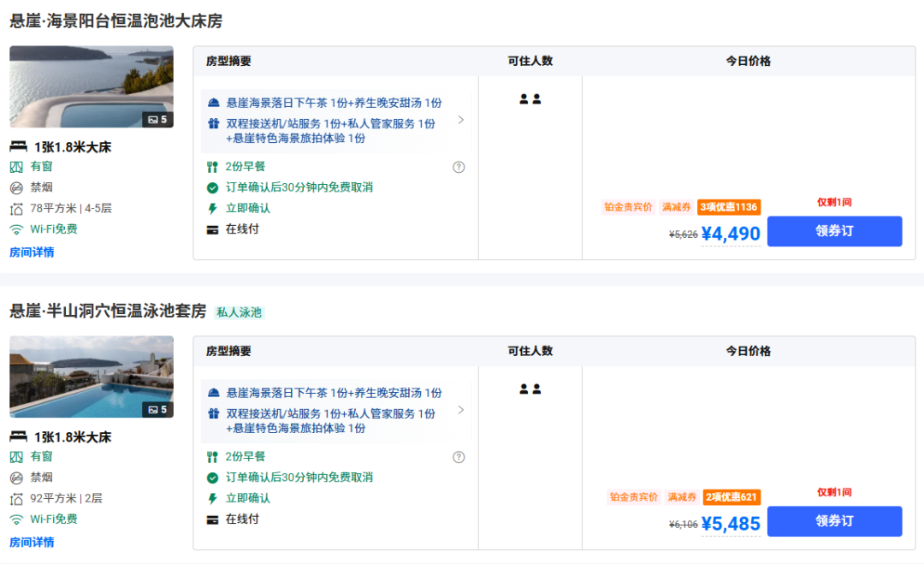Click the 禁烟 no-smoking icon

(15, 187)
